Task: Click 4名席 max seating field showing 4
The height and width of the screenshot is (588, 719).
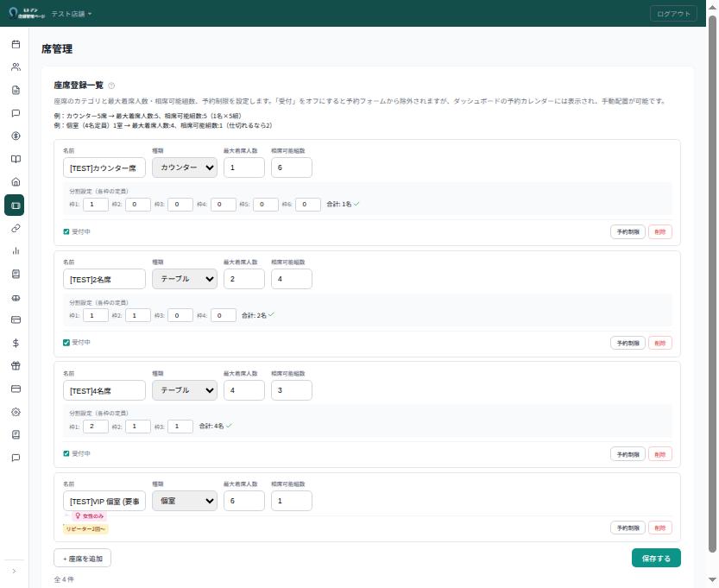Action: pyautogui.click(x=244, y=390)
